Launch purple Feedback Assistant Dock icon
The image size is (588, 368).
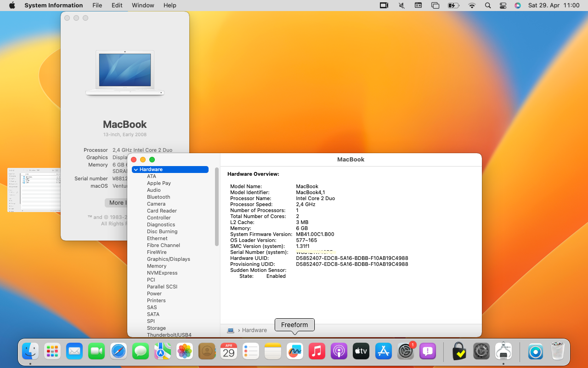(428, 351)
